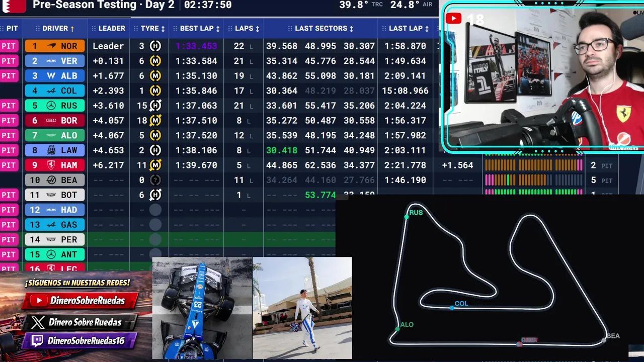Sort by the LAPS column header
Viewport: 644px width, 362px height.
click(x=244, y=29)
